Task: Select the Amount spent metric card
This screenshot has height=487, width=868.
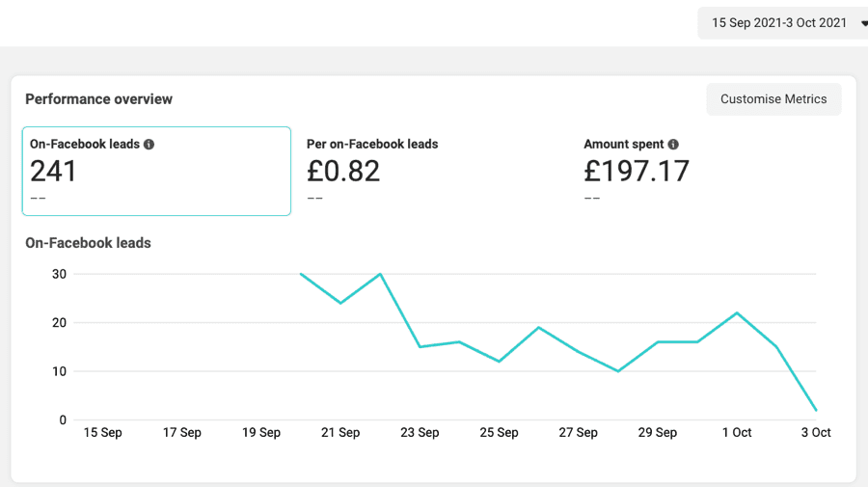Action: pos(710,171)
